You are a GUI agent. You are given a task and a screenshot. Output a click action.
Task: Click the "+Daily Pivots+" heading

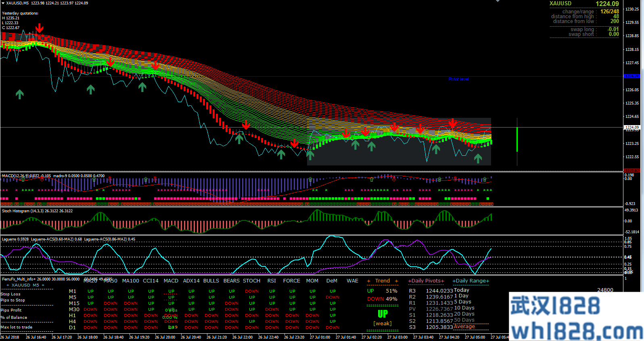426,281
